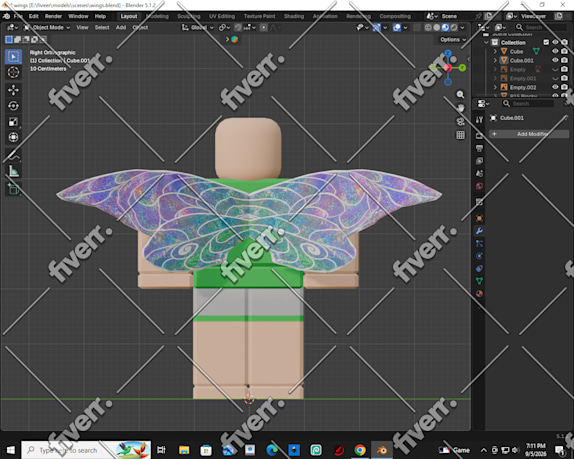Click the Add Modifier button
This screenshot has width=574, height=459.
529,134
